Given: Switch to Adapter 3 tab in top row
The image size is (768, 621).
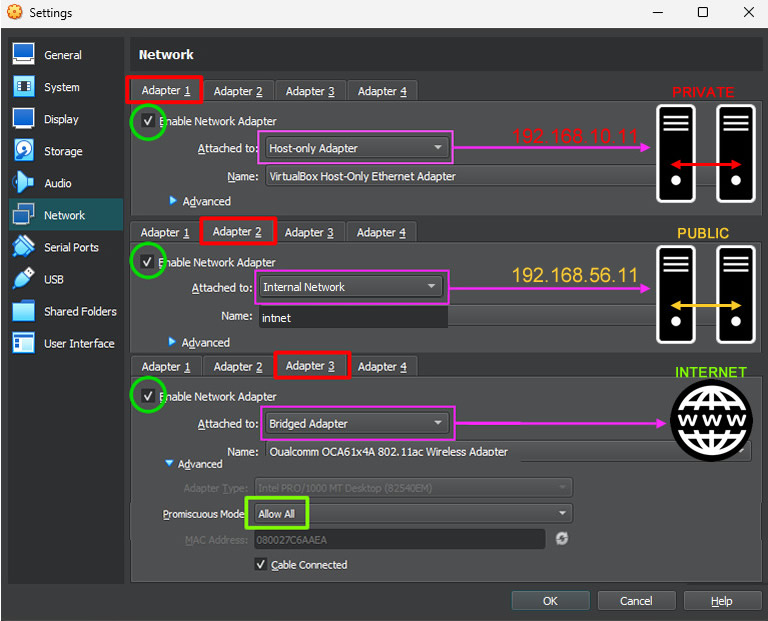Looking at the screenshot, I should pos(310,91).
